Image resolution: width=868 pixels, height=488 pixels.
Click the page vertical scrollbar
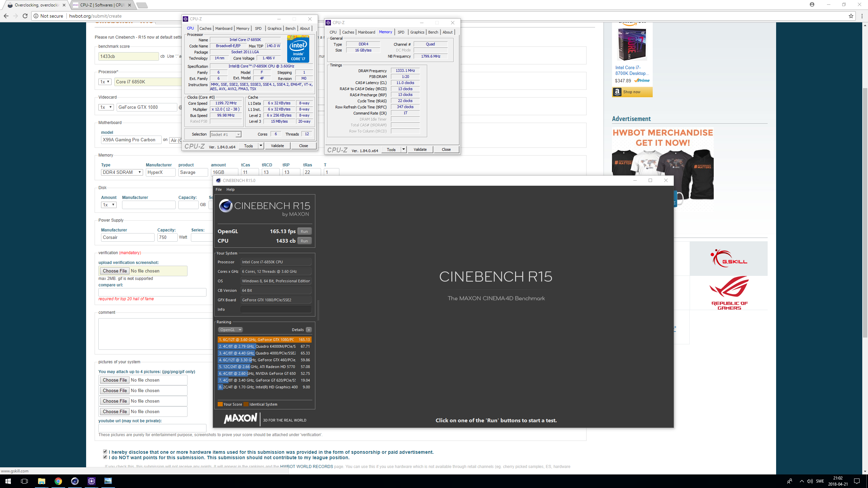[x=865, y=212]
